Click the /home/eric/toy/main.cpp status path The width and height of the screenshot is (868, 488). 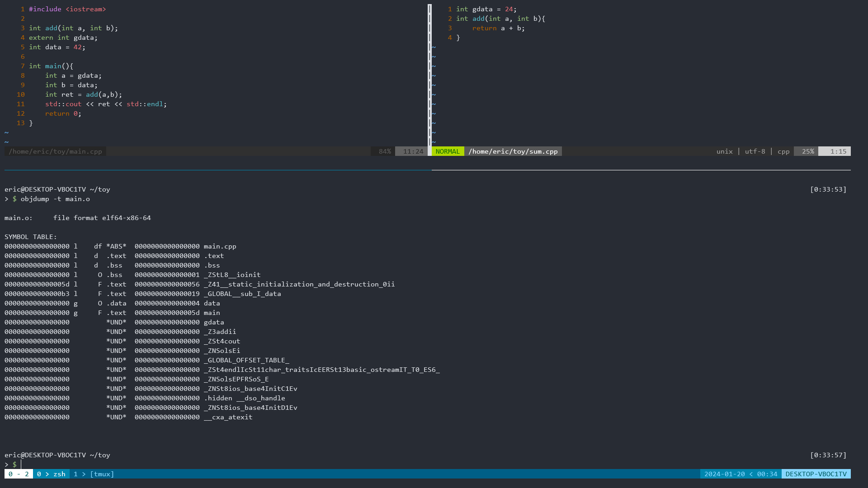click(x=55, y=151)
